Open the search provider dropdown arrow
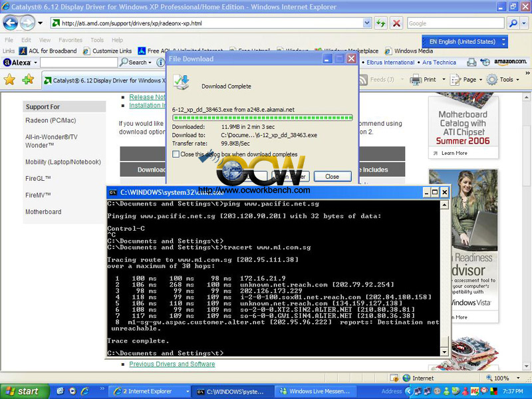 click(524, 23)
